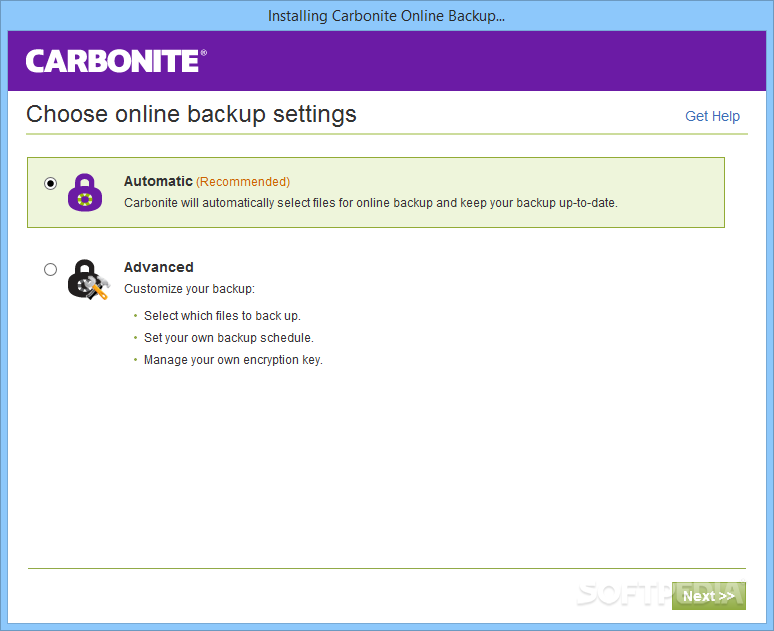Click the '(Recommended)' orange label
The height and width of the screenshot is (631, 774).
(x=243, y=182)
